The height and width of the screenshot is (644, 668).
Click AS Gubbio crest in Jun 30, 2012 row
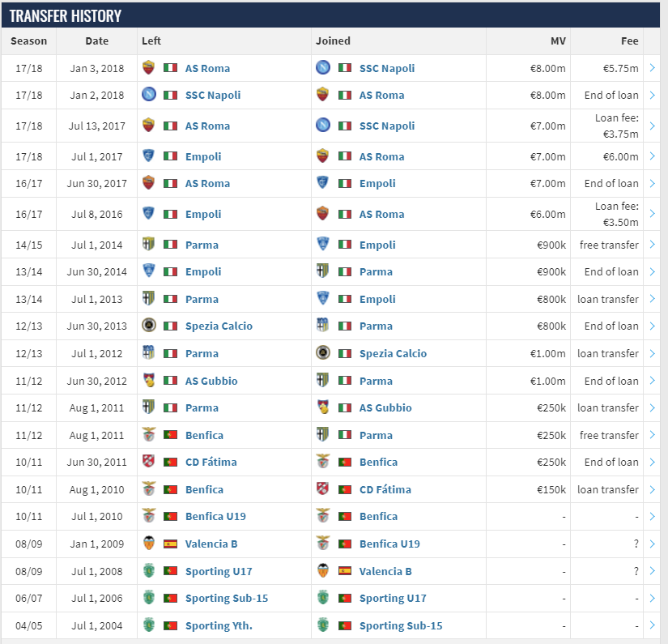[x=148, y=381]
